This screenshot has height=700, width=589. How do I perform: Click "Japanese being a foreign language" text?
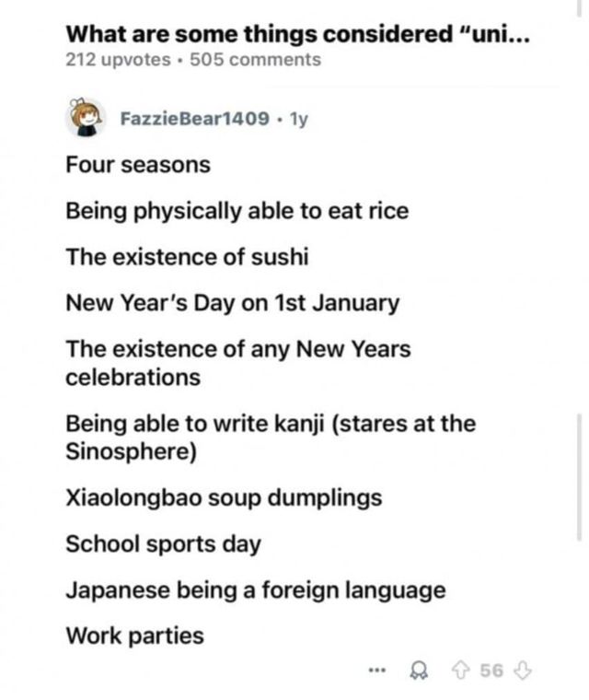[x=255, y=589]
